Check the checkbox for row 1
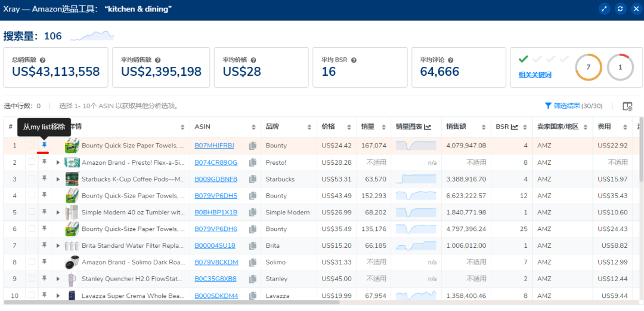 (x=32, y=145)
